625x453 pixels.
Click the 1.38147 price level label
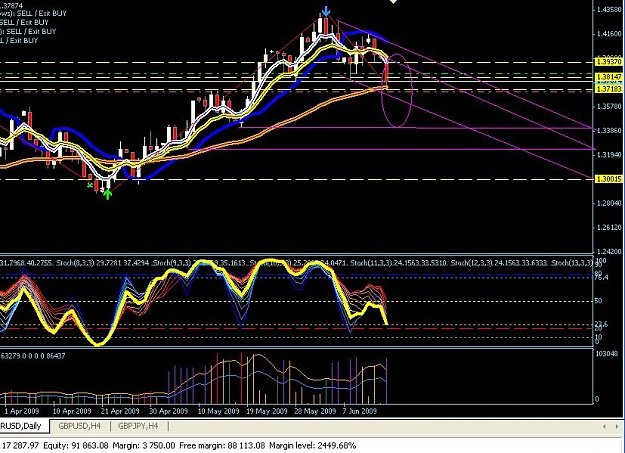point(609,76)
